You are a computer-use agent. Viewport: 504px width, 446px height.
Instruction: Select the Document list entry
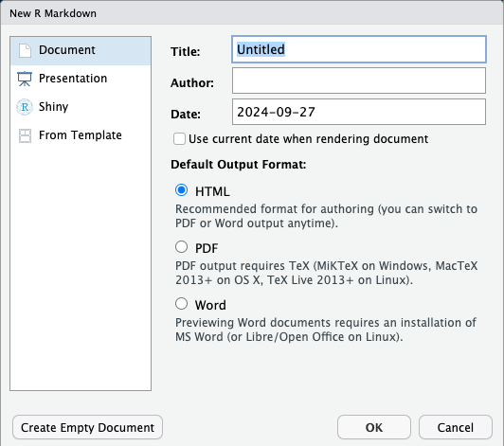pyautogui.click(x=81, y=51)
